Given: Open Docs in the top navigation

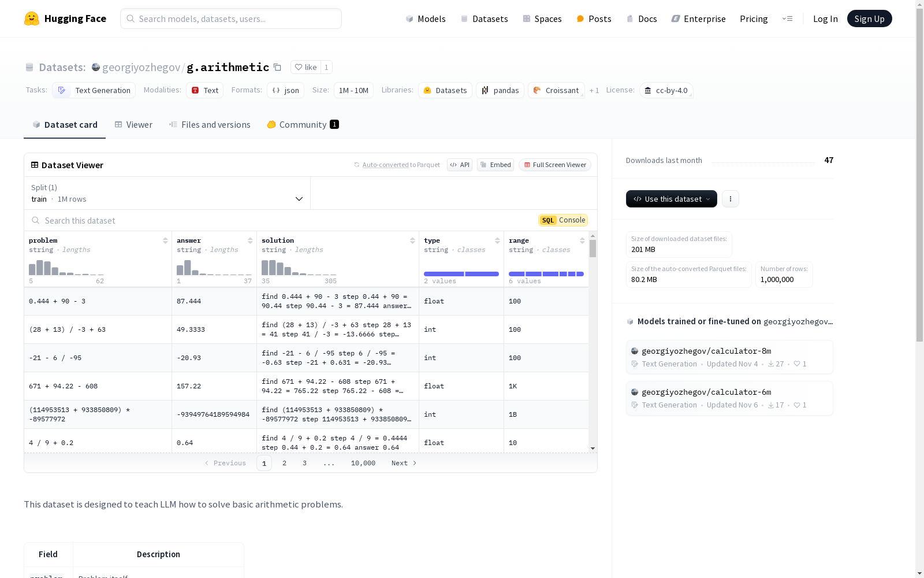Looking at the screenshot, I should [x=642, y=18].
